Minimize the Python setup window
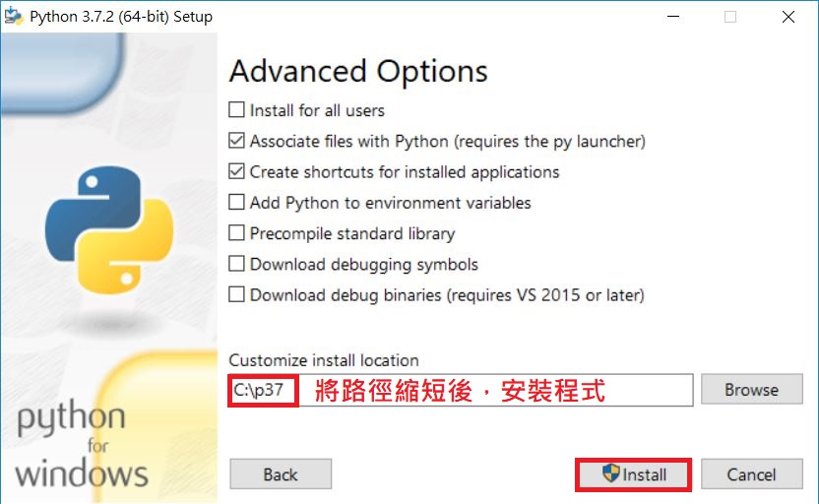The height and width of the screenshot is (504, 819). tap(673, 17)
